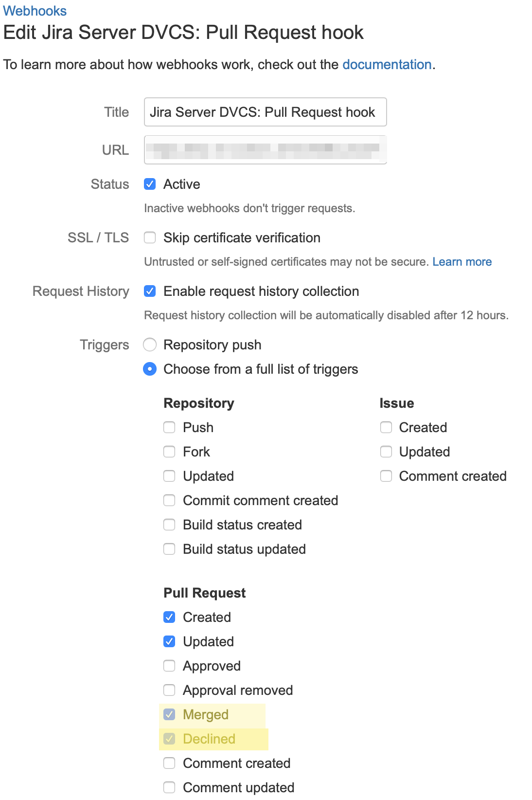
Task: Enable Build status updated trigger
Action: [x=169, y=549]
